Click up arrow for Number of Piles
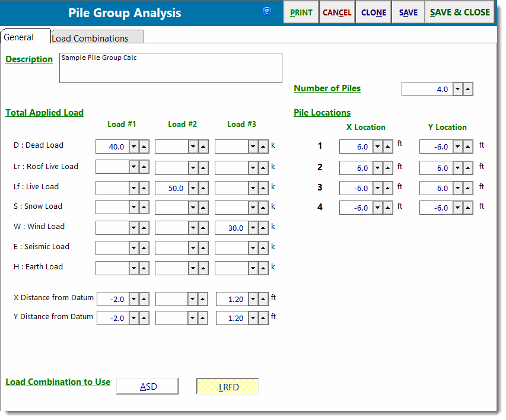Screen dimensions: 506x420 (x=468, y=90)
